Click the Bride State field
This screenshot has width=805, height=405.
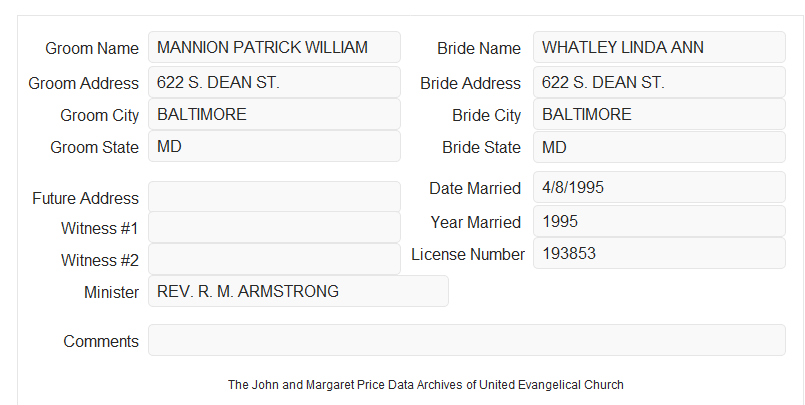coord(659,147)
